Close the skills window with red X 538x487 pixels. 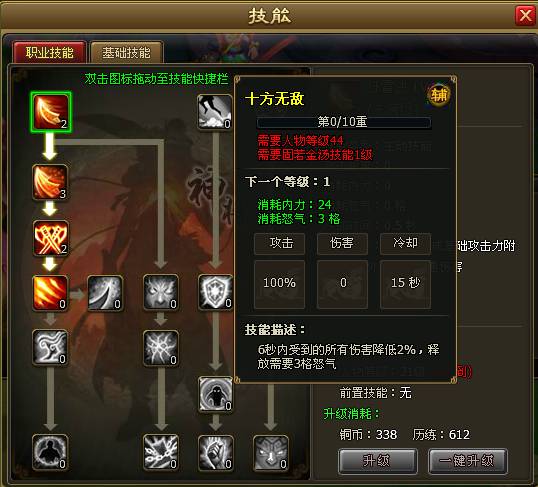pyautogui.click(x=525, y=16)
